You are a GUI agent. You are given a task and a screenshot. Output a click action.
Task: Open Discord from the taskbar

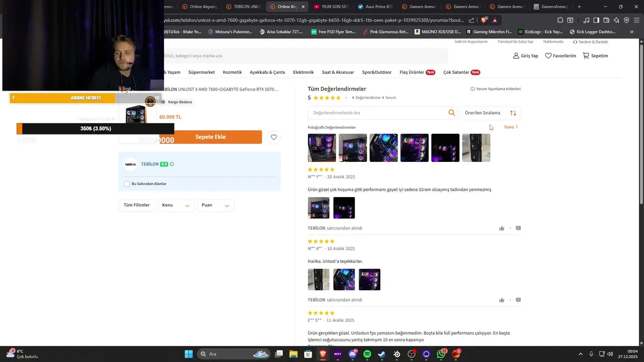(x=352, y=354)
